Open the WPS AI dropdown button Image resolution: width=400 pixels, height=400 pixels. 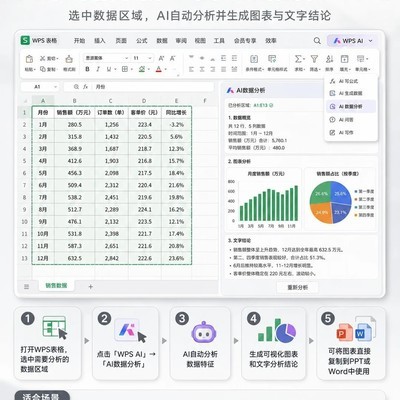[353, 41]
